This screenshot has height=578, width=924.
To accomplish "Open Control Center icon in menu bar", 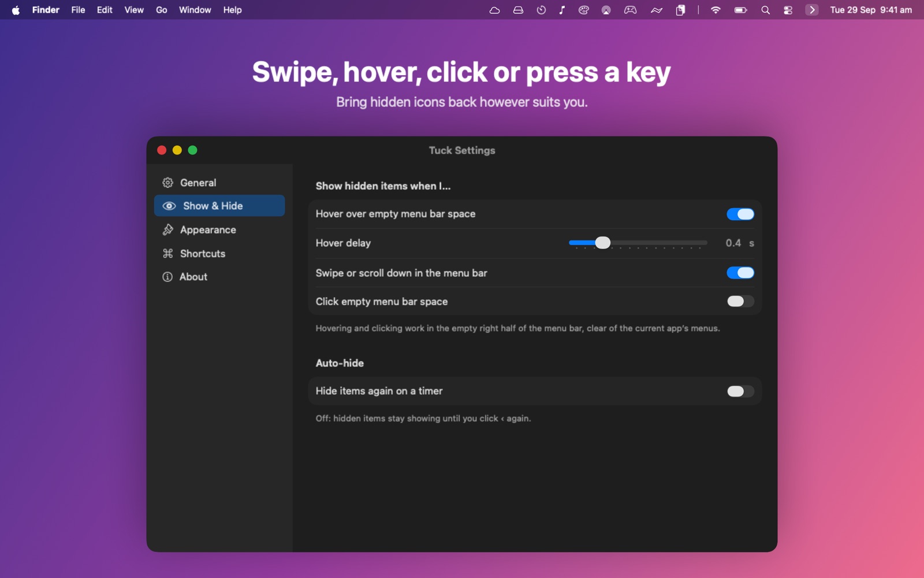I will point(788,10).
